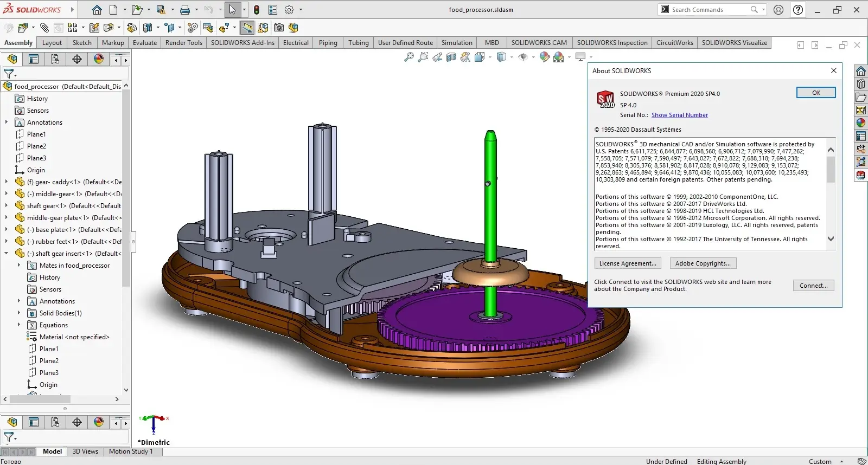Select the Motion Study 1 bottom tab
The height and width of the screenshot is (465, 868).
(x=131, y=451)
